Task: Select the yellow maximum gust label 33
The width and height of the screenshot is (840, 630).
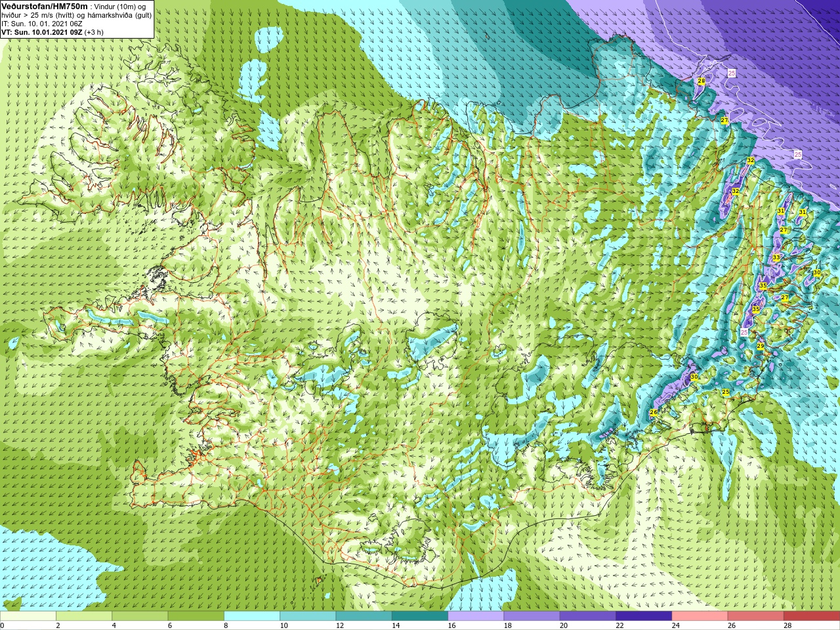Action: [776, 257]
